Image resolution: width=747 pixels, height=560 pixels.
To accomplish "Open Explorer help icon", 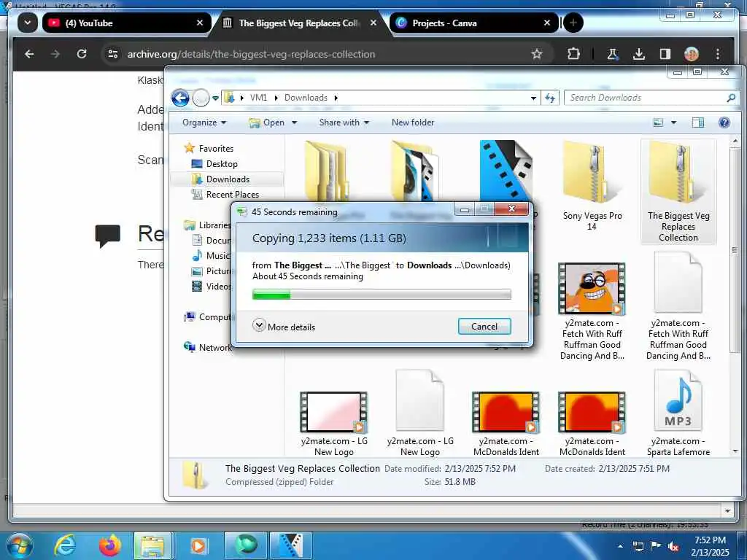I will point(724,122).
